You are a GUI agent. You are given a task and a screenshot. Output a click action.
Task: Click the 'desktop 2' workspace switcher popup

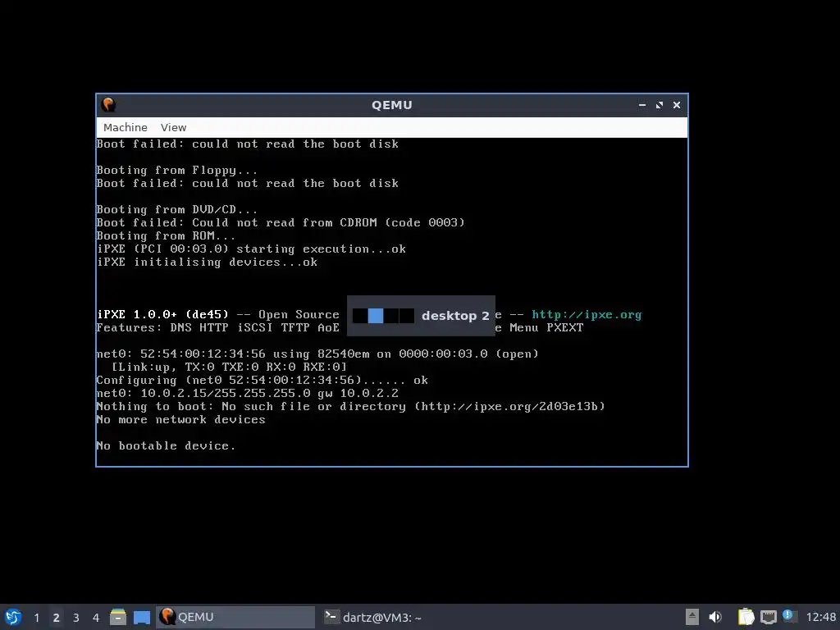(421, 316)
